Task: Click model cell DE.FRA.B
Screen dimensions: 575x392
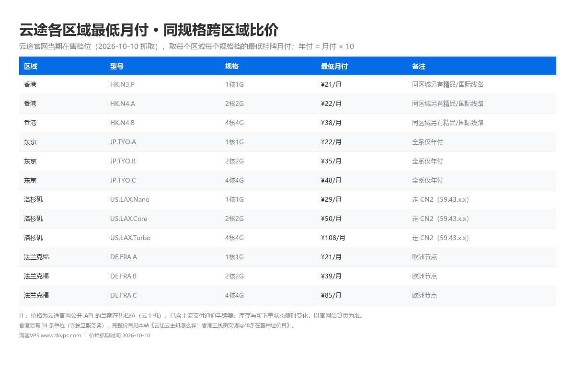Action: [124, 276]
